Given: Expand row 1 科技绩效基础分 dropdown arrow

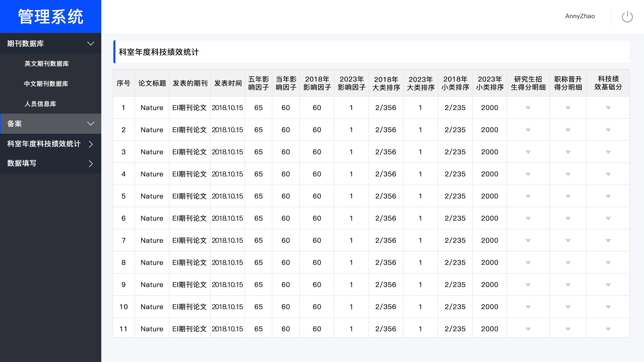Looking at the screenshot, I should coord(608,108).
